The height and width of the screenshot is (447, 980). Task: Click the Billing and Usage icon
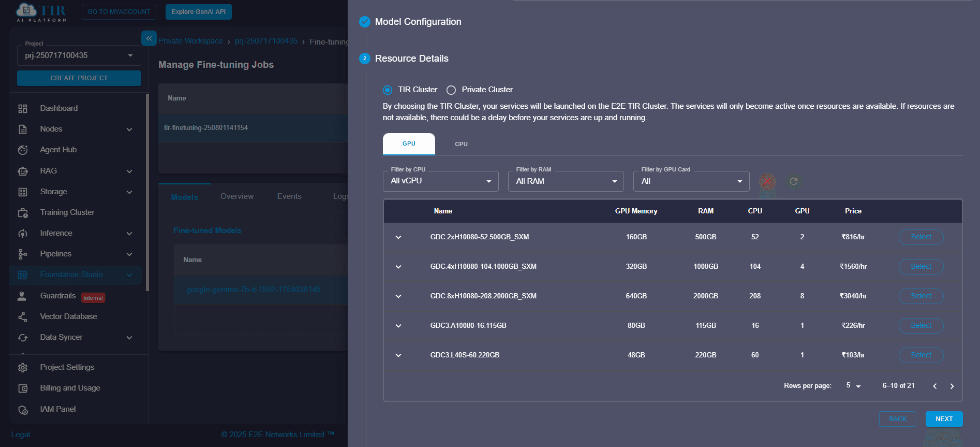coord(23,388)
